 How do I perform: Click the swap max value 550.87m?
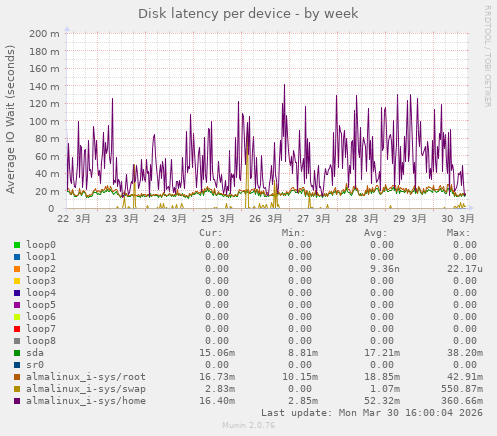click(x=462, y=389)
